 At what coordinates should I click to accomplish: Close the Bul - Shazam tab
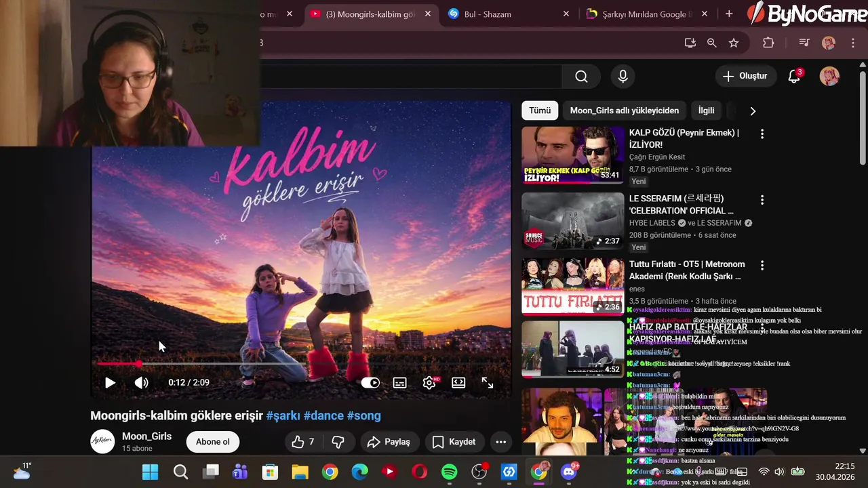[x=566, y=14]
